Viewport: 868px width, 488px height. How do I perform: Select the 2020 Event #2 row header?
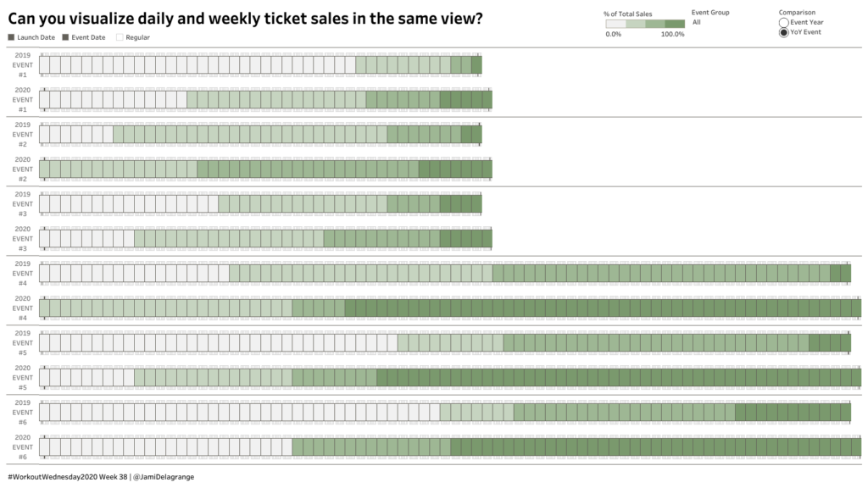(23, 169)
